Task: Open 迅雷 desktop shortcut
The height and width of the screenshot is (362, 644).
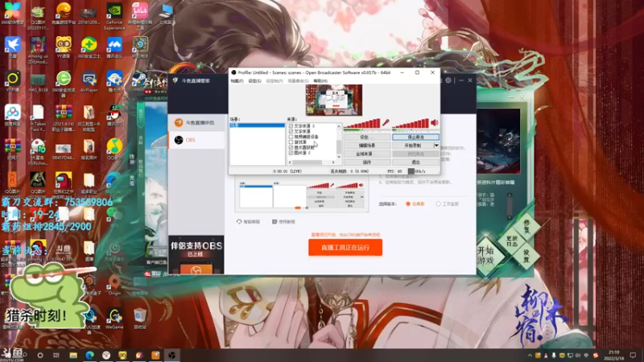Action: pos(12,47)
